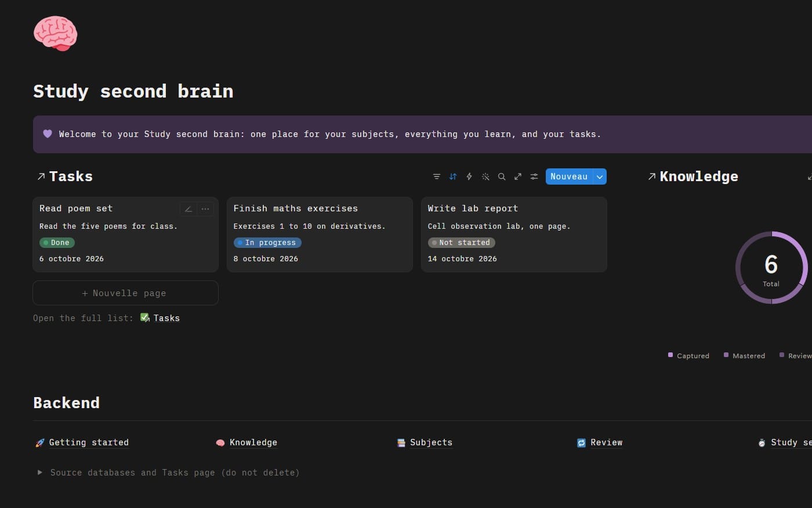This screenshot has width=812, height=508.
Task: Click the Nouveau button
Action: tap(569, 176)
